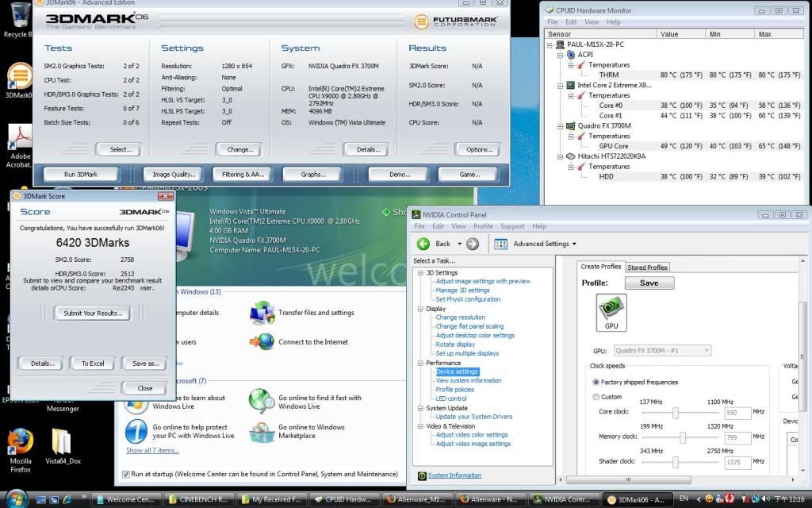Viewport: 812px width, 508px height.
Task: Open the Support menu in NVIDIA Control Panel
Action: (512, 226)
